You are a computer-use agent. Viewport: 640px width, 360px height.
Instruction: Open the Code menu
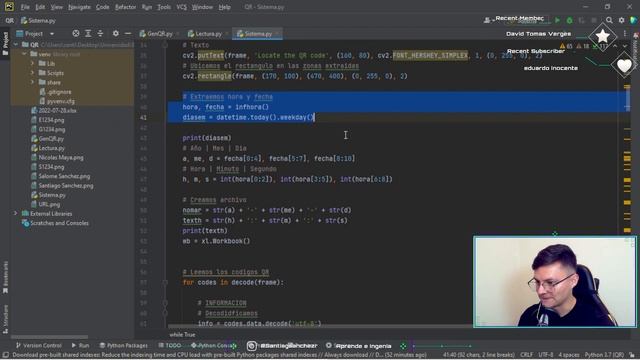click(x=102, y=7)
